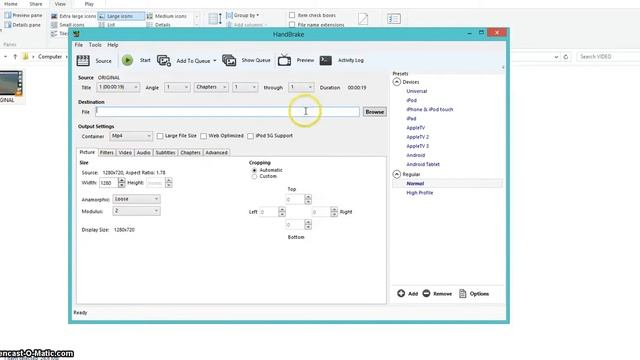This screenshot has height=360, width=640.
Task: Open the ORIGINAL video thumbnail in Explorer
Action: point(11,83)
